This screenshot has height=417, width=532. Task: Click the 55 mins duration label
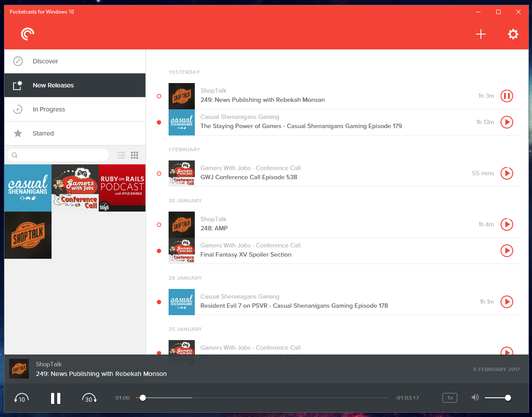click(483, 173)
